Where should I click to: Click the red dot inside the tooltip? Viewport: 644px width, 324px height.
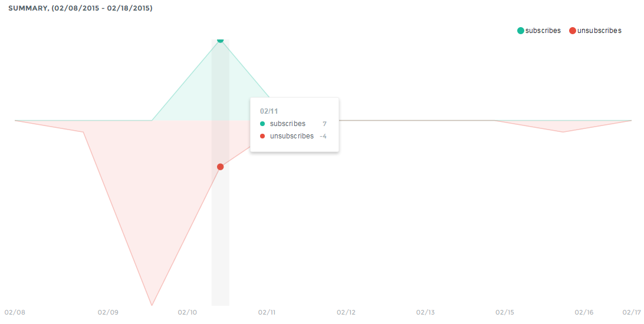coord(262,136)
